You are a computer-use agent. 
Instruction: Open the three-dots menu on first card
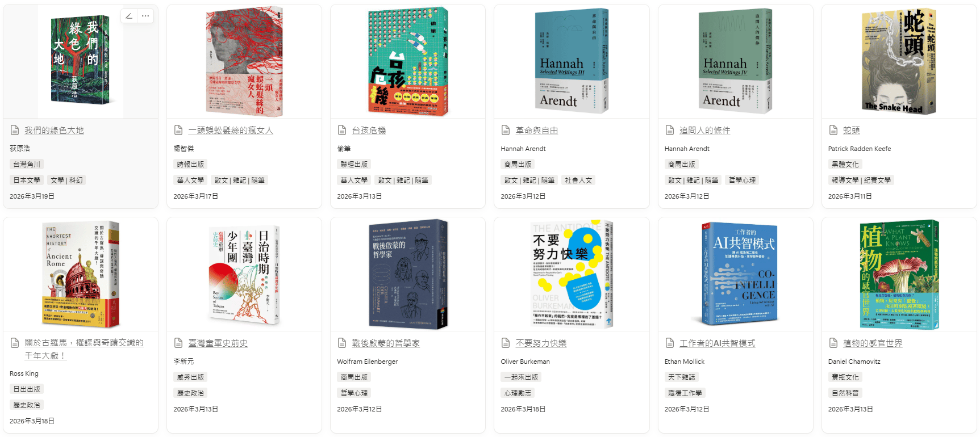click(145, 16)
